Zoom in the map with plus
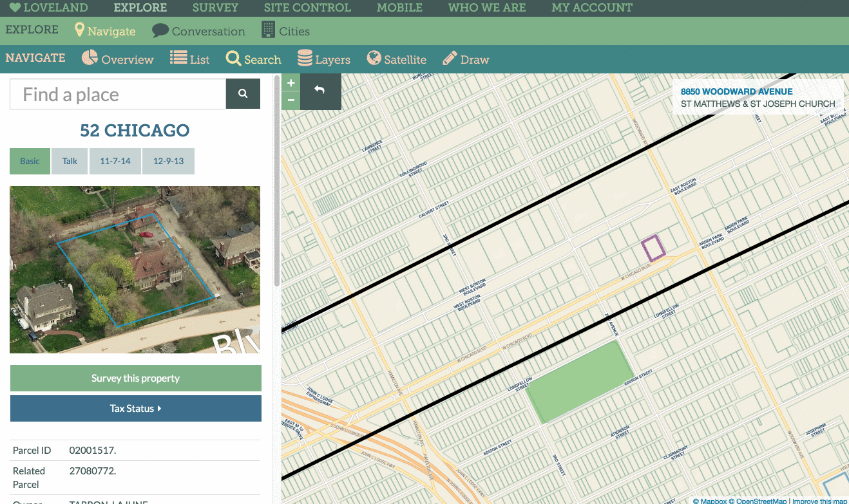This screenshot has width=849, height=504. point(291,83)
